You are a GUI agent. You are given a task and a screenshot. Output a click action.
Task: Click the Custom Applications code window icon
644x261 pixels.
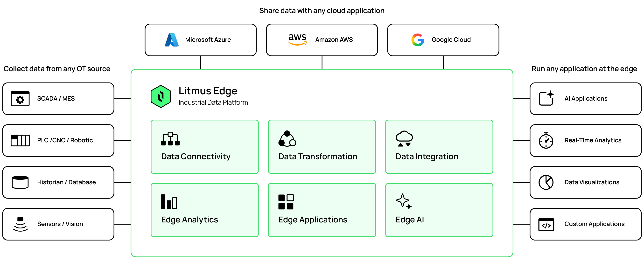[546, 225]
